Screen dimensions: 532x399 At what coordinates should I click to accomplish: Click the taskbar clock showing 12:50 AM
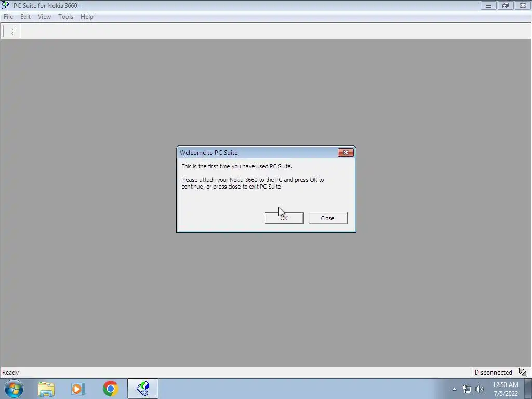tap(506, 389)
